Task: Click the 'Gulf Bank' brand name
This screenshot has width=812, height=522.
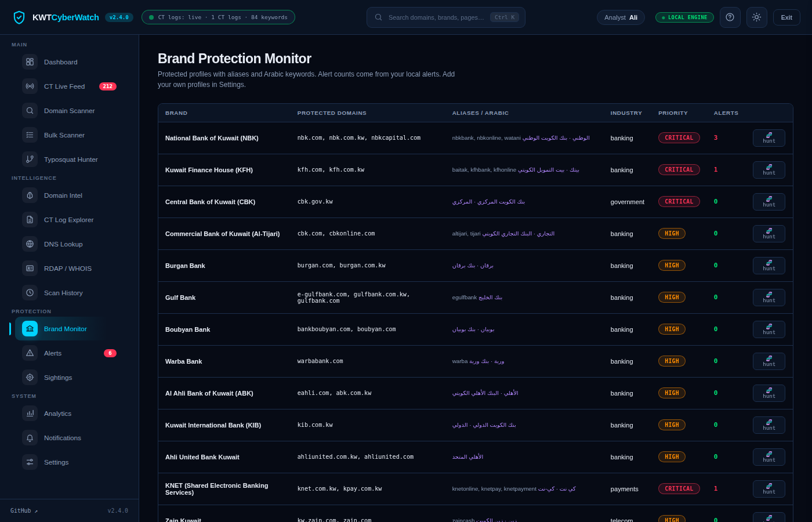Action: (180, 298)
